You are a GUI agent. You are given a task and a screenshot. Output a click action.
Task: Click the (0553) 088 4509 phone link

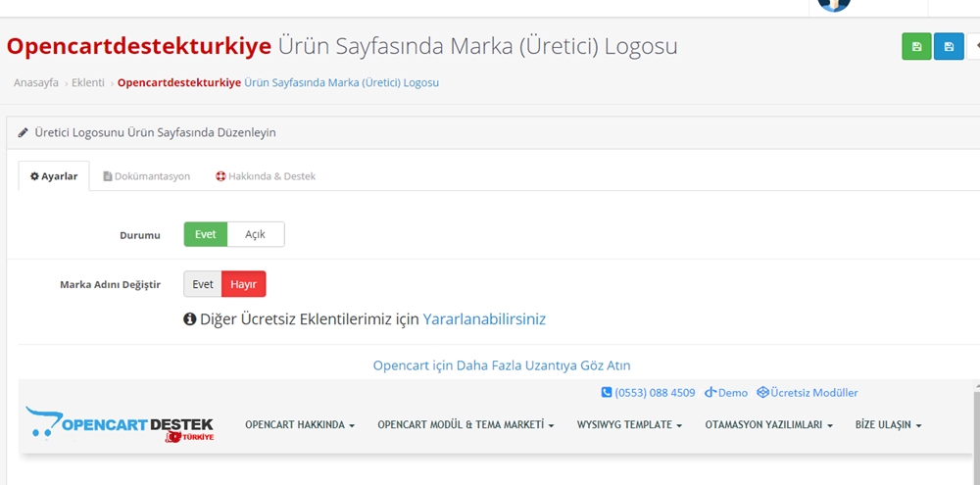click(655, 393)
